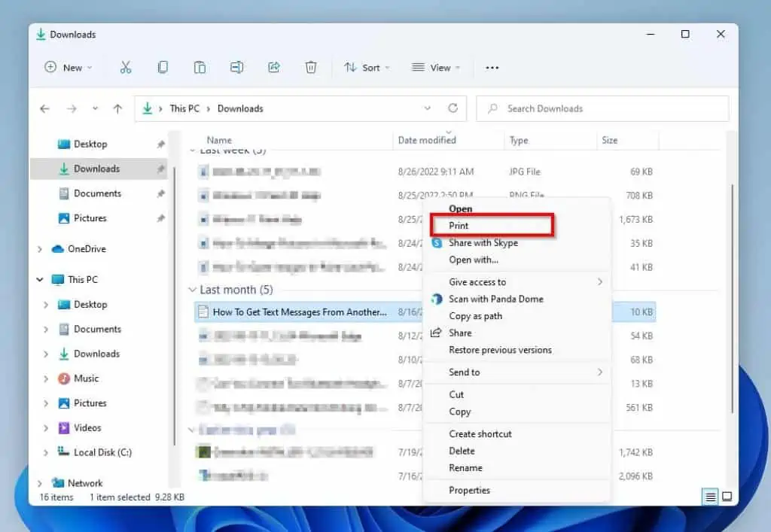Viewport: 771px width, 532px height.
Task: Open recent locations chevron beside forward arrow
Action: (x=95, y=108)
